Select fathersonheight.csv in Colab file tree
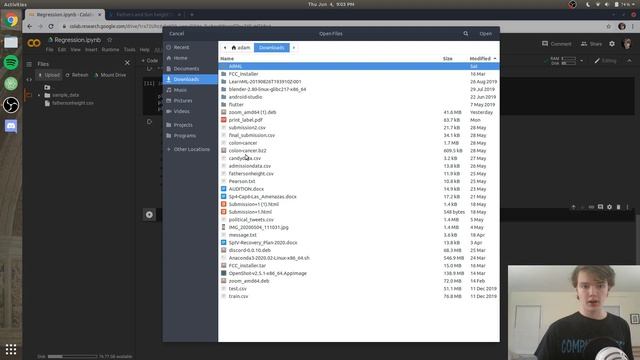Image resolution: width=640 pixels, height=360 pixels. 73,103
